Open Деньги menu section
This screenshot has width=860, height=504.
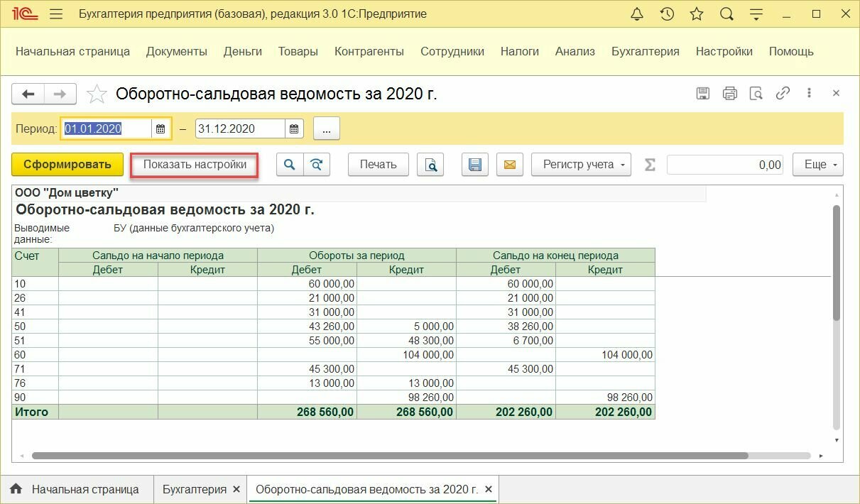coord(243,51)
